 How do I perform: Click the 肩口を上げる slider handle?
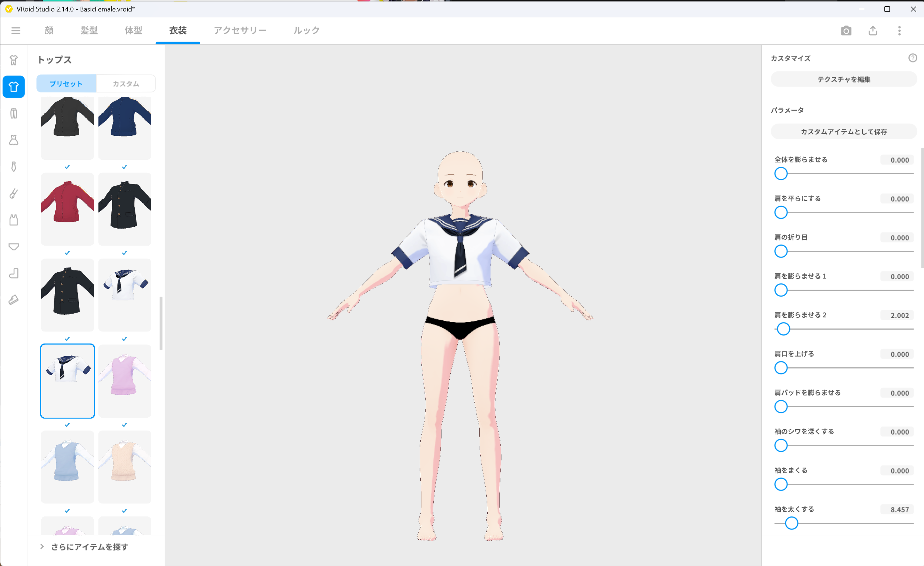pos(781,368)
